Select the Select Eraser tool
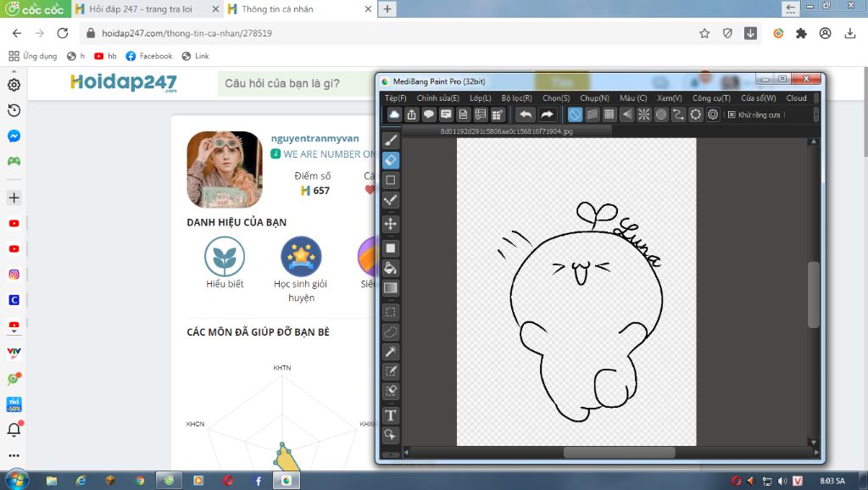Screen dimensions: 868x490 [x=391, y=391]
